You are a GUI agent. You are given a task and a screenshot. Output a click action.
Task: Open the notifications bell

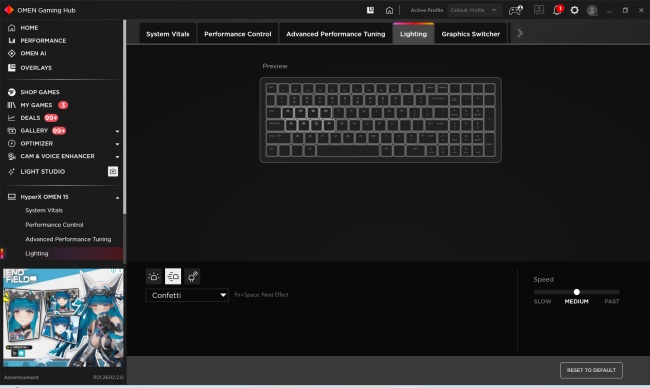click(557, 10)
